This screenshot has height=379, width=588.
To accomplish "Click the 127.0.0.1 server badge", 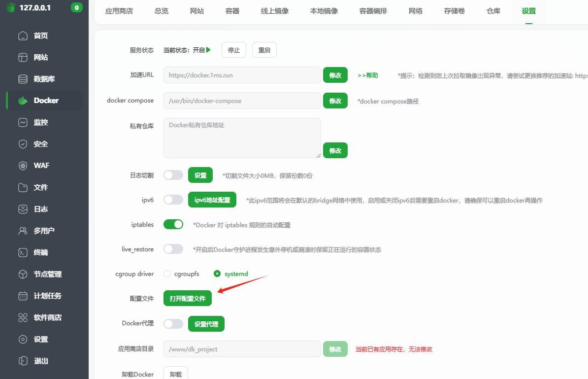I will coord(35,8).
